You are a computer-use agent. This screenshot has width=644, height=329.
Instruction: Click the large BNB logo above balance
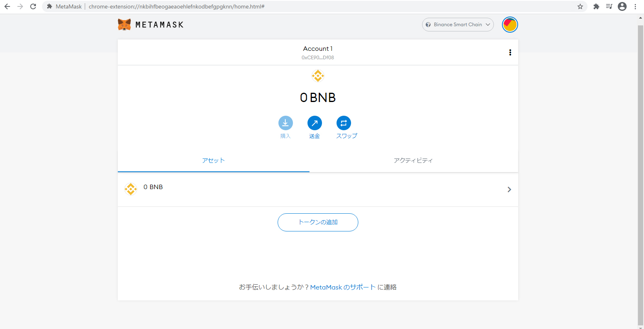[x=318, y=76]
